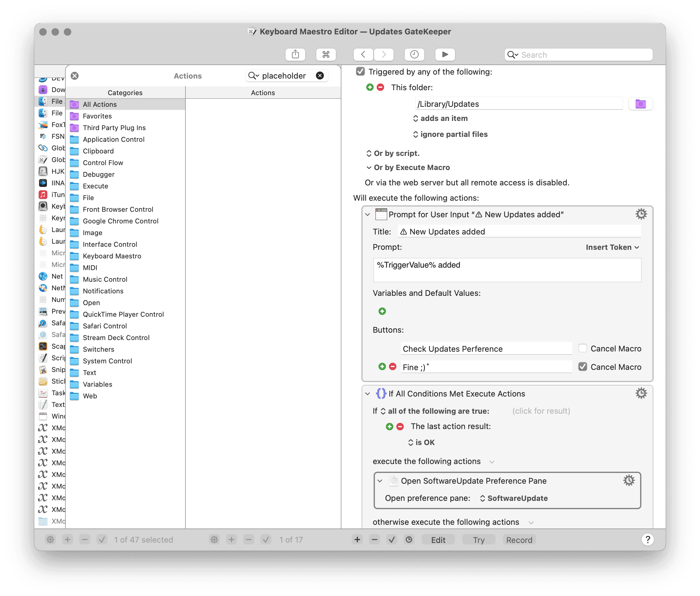Click the folder chooser icon beside /Library/Updates
This screenshot has width=700, height=596.
click(x=640, y=104)
